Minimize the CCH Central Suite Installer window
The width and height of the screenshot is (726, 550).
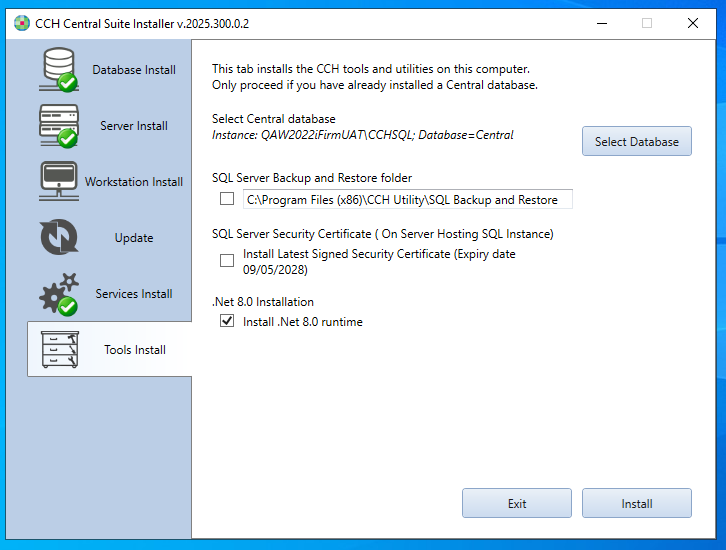[x=602, y=23]
